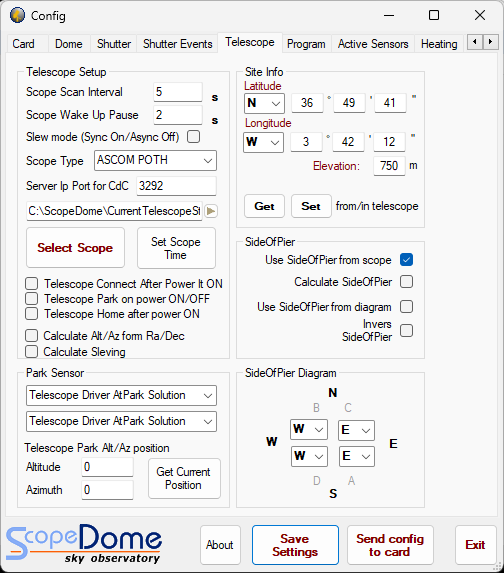Viewport: 504px width, 573px height.
Task: Click the Save Settings button
Action: 295,545
